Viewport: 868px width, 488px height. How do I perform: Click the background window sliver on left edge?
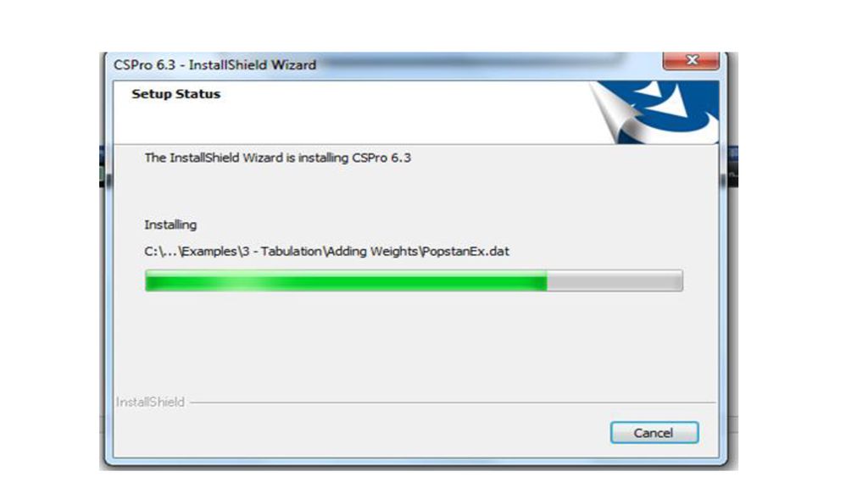pos(103,166)
